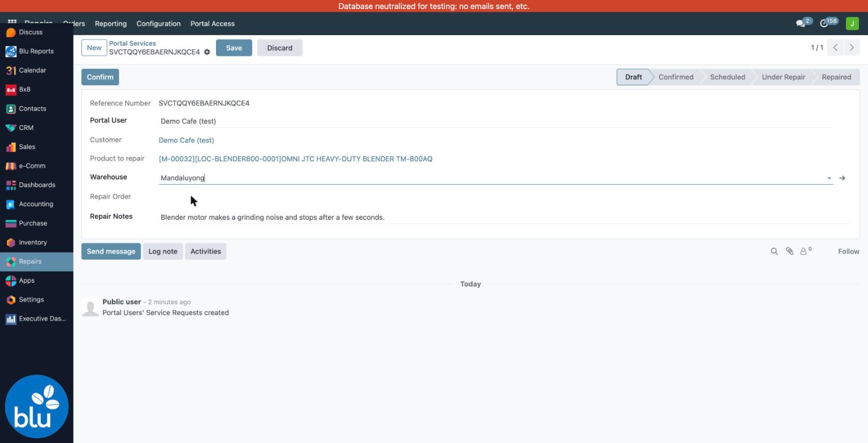868x443 pixels.
Task: Click the Confirm button
Action: [100, 77]
